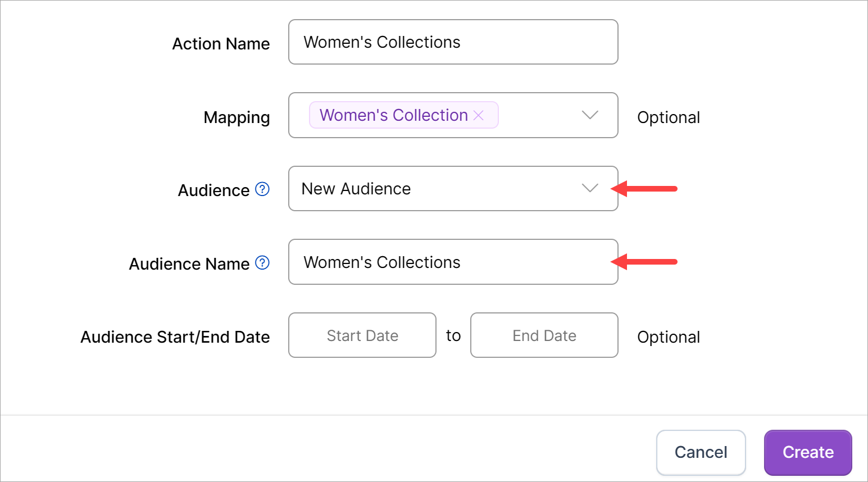Click the Mapping field label
The height and width of the screenshot is (482, 868).
click(x=237, y=117)
